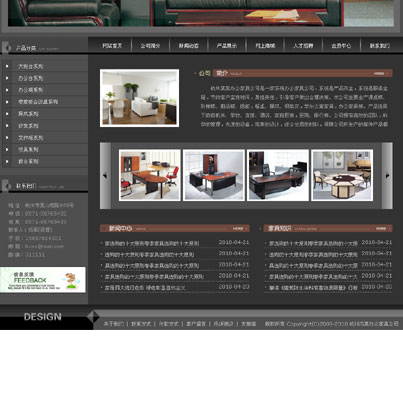The height and width of the screenshot is (393, 403).
Task: Expand the 会议桌系列 sidebar category
Action: pyautogui.click(x=44, y=102)
